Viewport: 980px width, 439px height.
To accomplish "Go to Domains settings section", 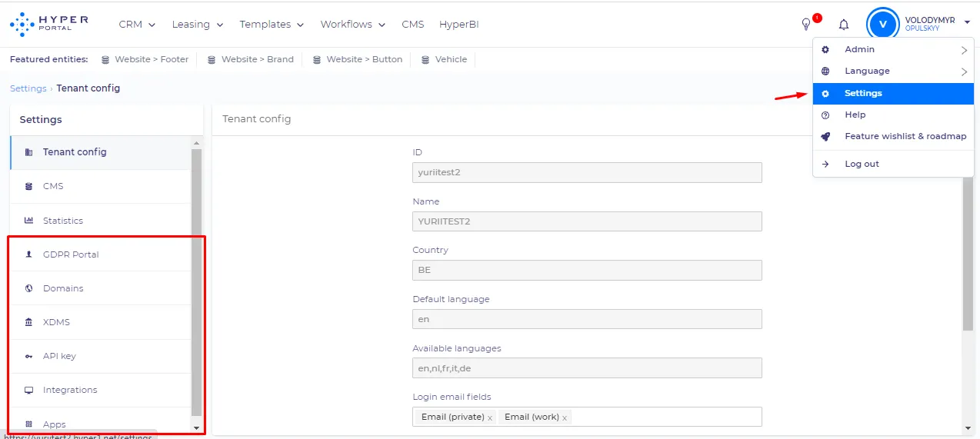I will coord(100,288).
